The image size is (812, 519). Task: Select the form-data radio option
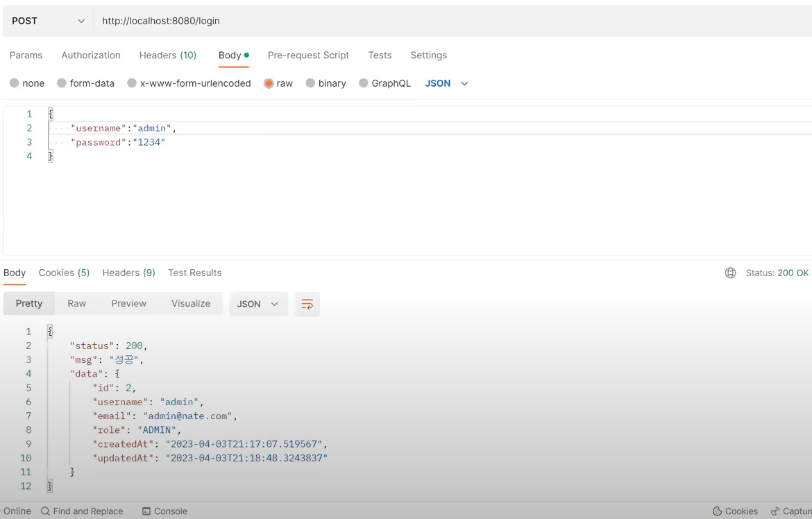coord(62,83)
